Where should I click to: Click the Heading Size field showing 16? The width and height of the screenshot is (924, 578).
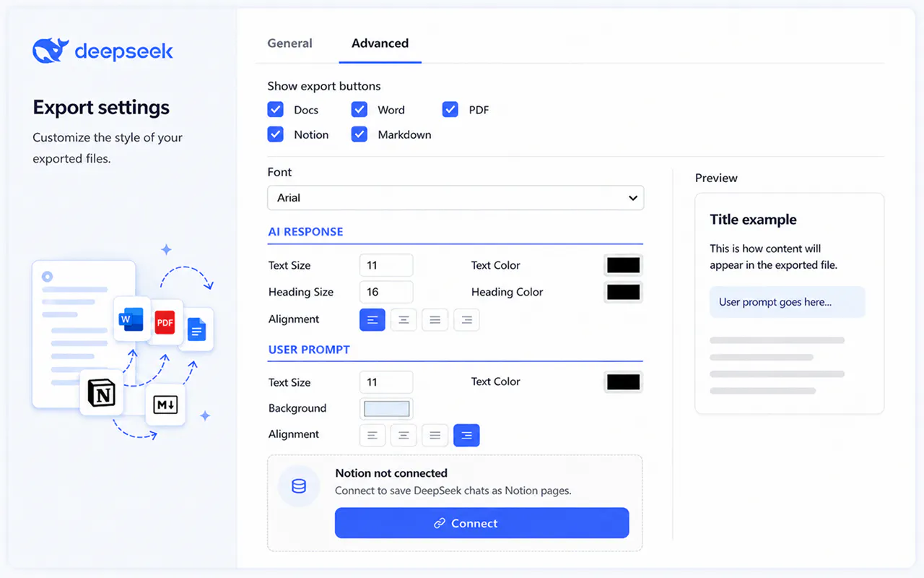pyautogui.click(x=386, y=292)
